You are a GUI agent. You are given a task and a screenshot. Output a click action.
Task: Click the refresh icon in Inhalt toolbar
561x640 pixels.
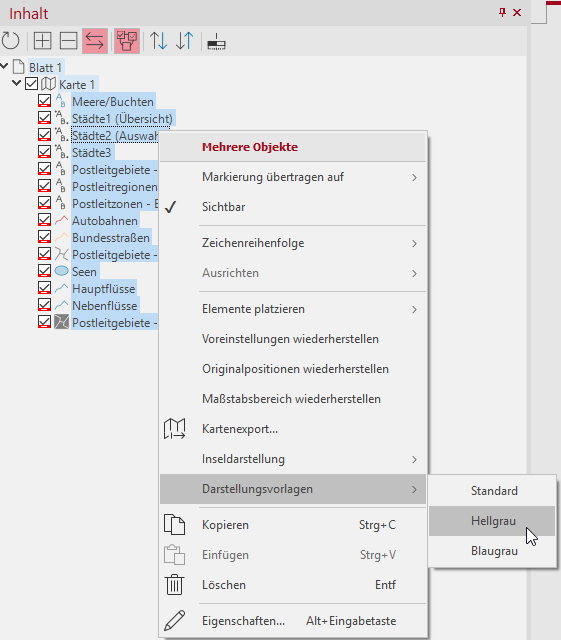[x=11, y=41]
